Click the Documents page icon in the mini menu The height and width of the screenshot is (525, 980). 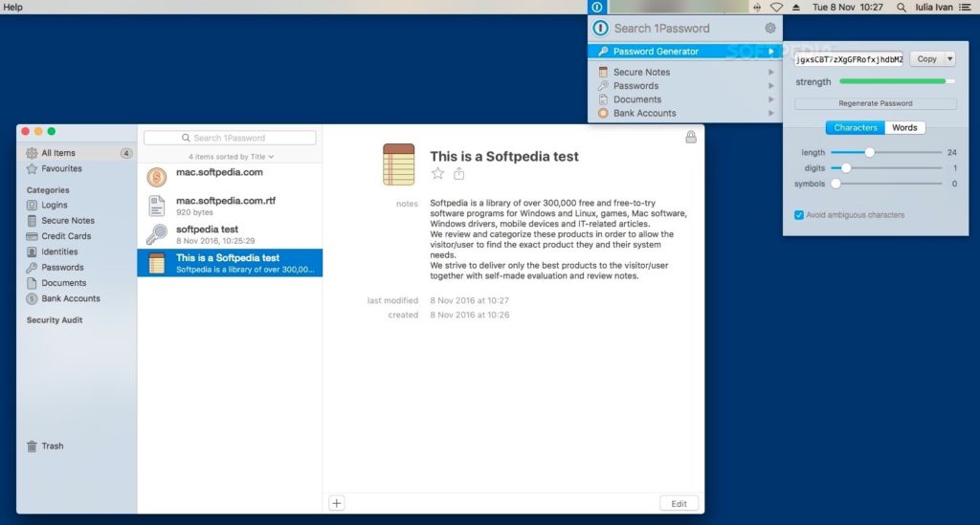603,99
